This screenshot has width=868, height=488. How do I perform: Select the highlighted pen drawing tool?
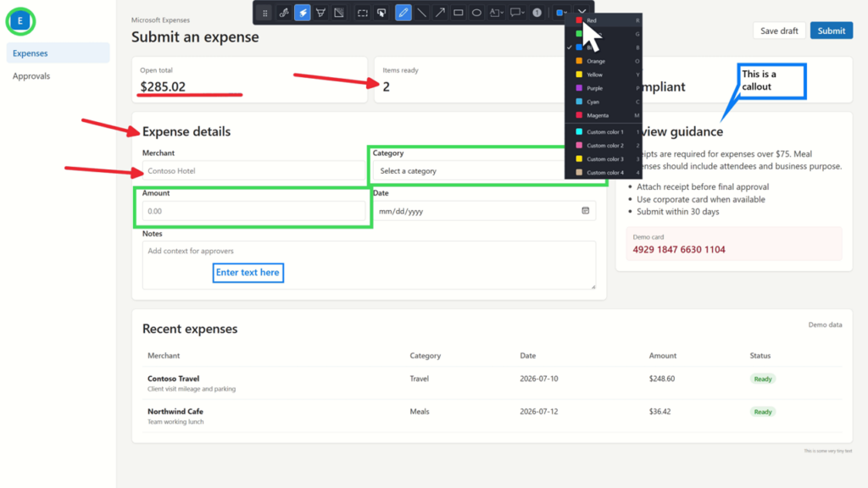tap(403, 13)
